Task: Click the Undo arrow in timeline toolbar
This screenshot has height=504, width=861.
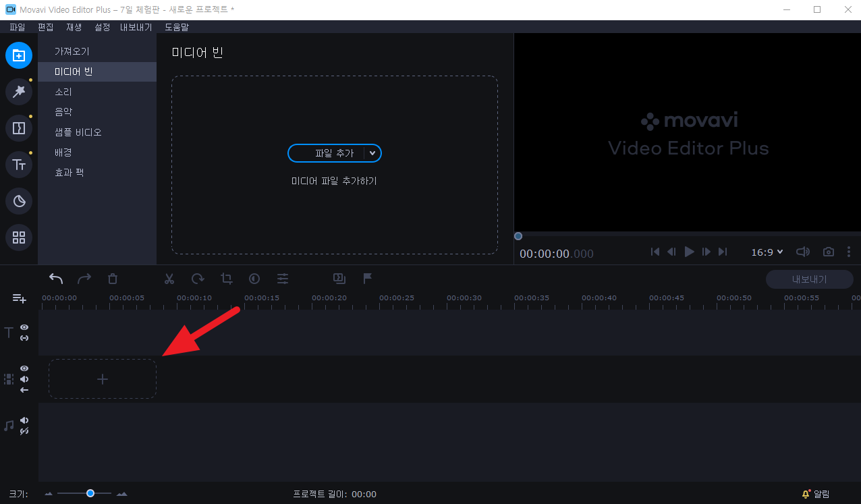Action: (56, 279)
